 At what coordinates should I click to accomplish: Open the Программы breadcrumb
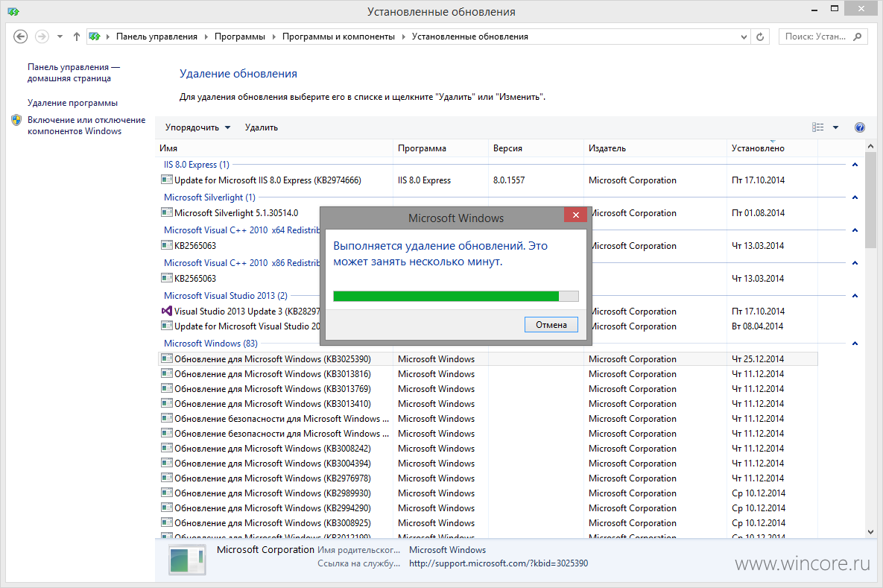[x=240, y=37]
